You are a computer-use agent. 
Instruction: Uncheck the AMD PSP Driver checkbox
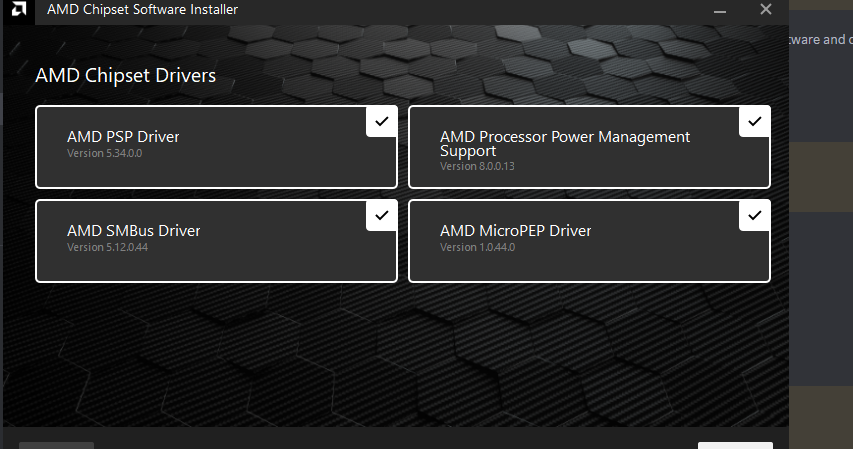pos(382,121)
